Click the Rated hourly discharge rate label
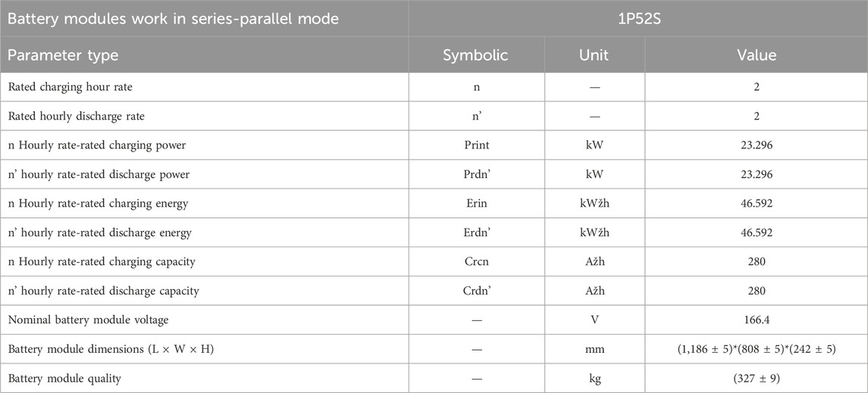 [x=71, y=116]
